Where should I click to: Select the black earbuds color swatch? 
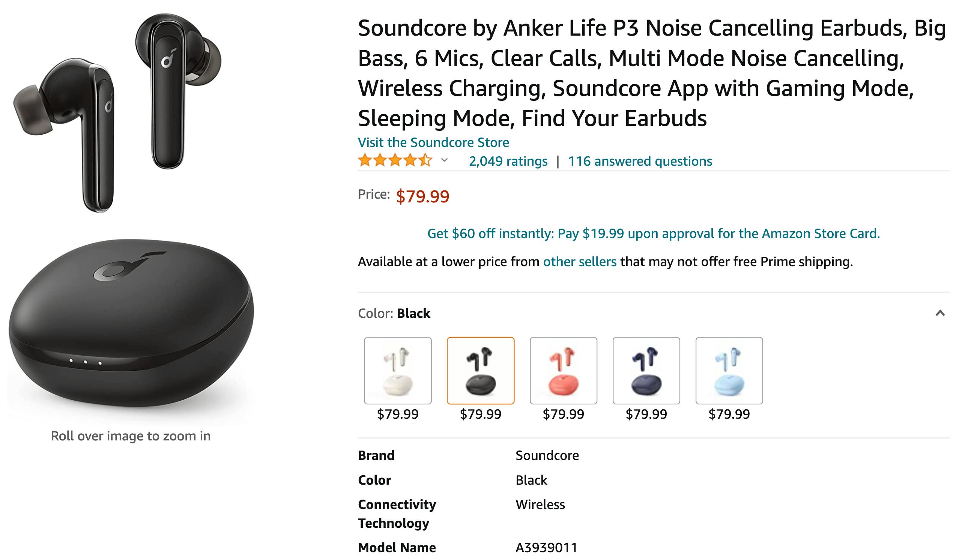pyautogui.click(x=480, y=370)
